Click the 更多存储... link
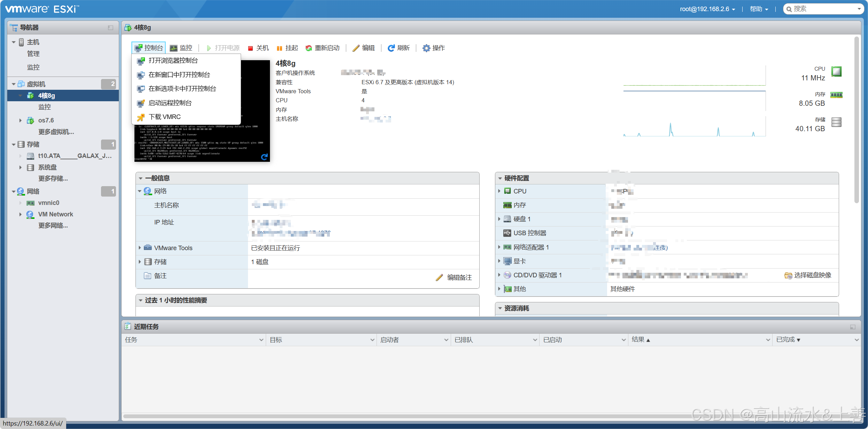Image resolution: width=868 pixels, height=429 pixels. pyautogui.click(x=53, y=178)
